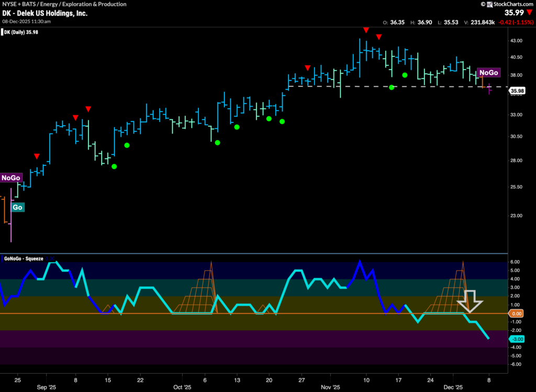Select the NoGo badge near September start
536x392 pixels.
[11, 178]
